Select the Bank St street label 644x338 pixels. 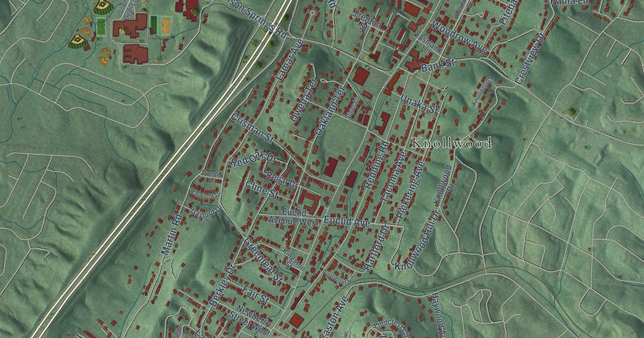click(438, 66)
